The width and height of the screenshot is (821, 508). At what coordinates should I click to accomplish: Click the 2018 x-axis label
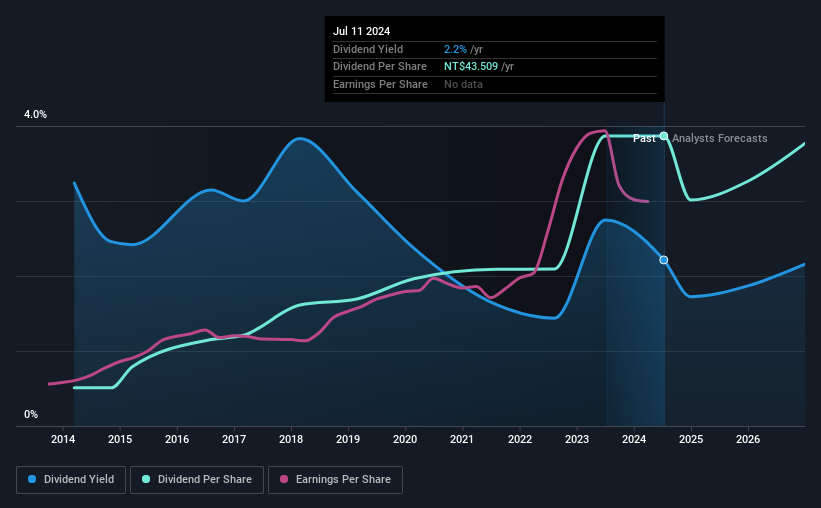(x=291, y=439)
